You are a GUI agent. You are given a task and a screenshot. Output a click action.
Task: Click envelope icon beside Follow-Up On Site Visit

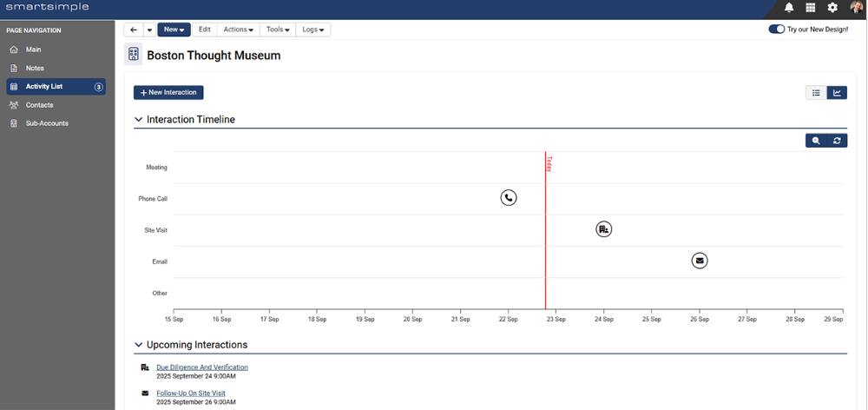[145, 393]
